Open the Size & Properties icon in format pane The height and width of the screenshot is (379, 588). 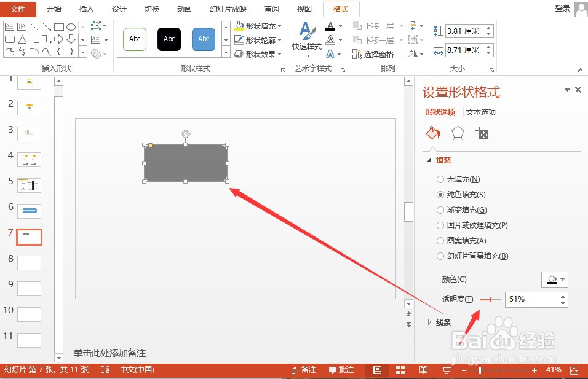click(x=482, y=133)
